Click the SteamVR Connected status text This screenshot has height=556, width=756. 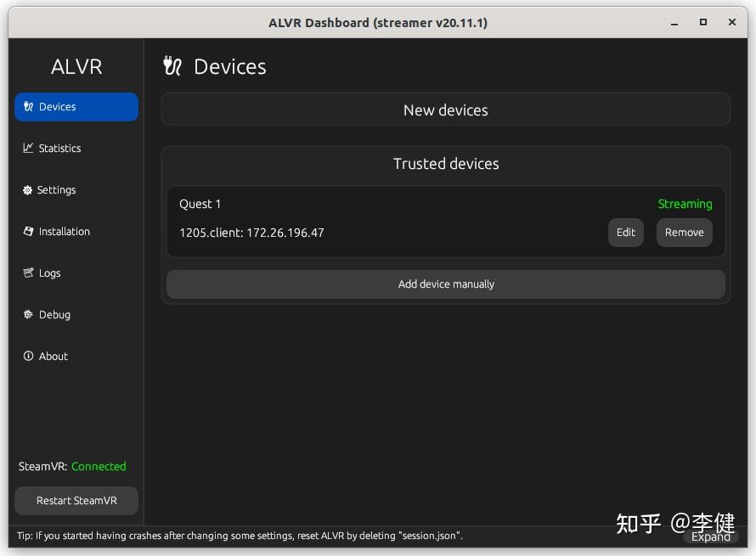pyautogui.click(x=99, y=466)
